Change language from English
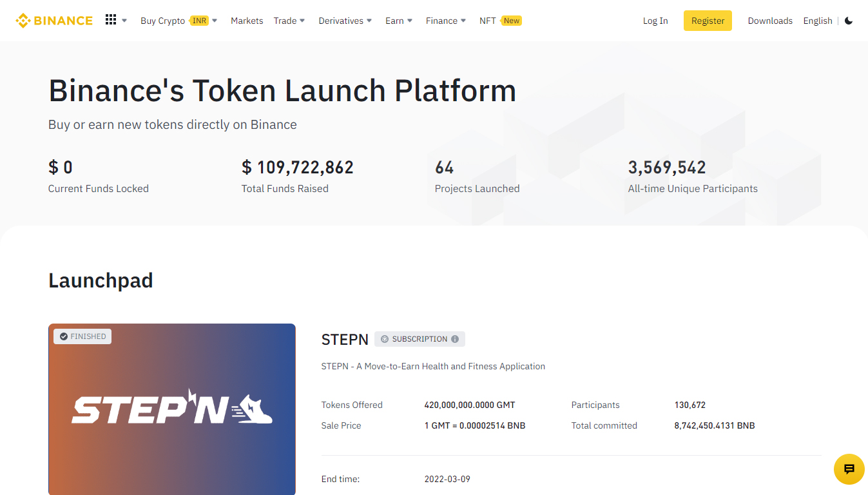Image resolution: width=868 pixels, height=495 pixels. (x=818, y=21)
